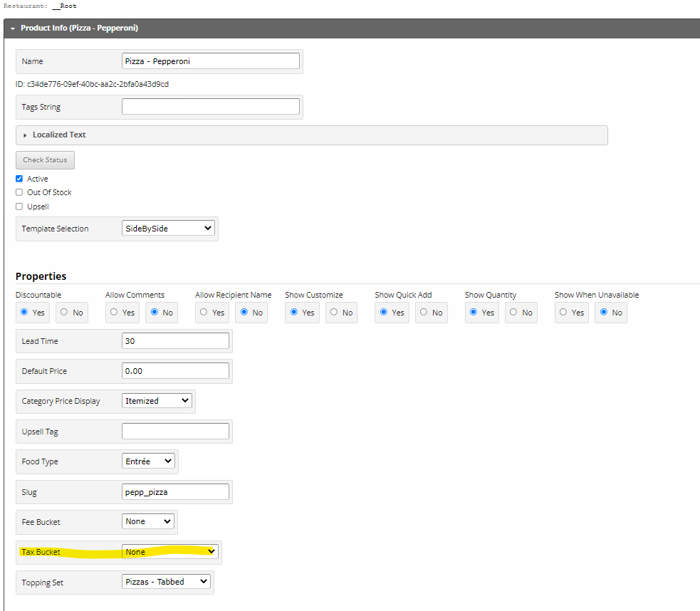Edit the Default Price field
Screen dimensions: 700x611
tap(175, 371)
